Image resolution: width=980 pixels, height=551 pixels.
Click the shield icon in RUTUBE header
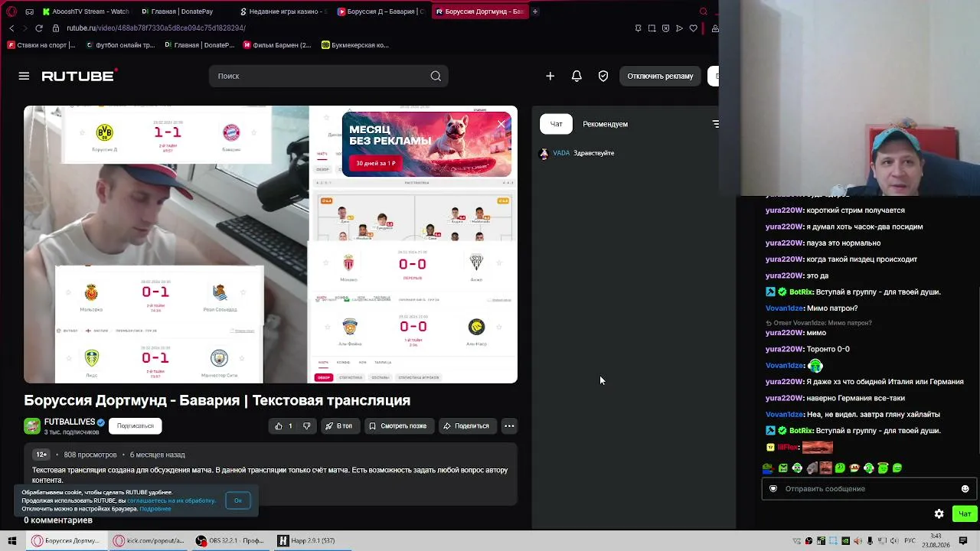pyautogui.click(x=603, y=76)
